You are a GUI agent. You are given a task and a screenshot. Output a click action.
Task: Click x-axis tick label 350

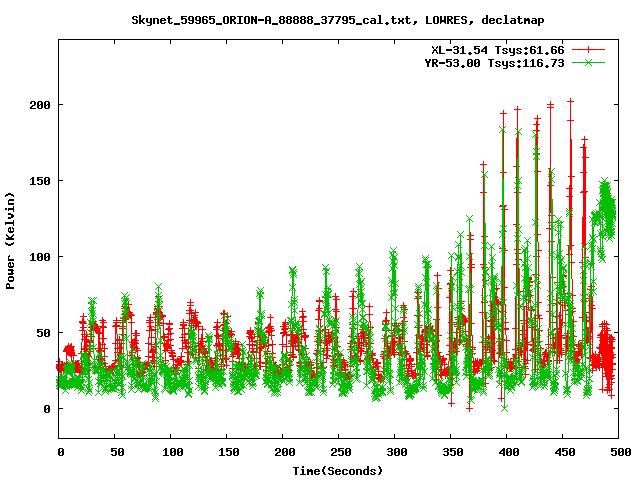tap(453, 452)
